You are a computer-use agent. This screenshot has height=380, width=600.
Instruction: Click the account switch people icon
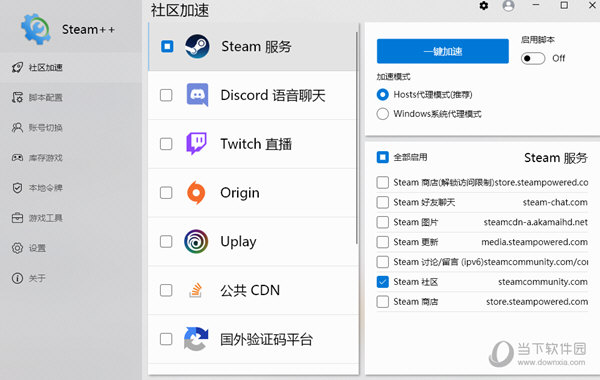(17, 127)
